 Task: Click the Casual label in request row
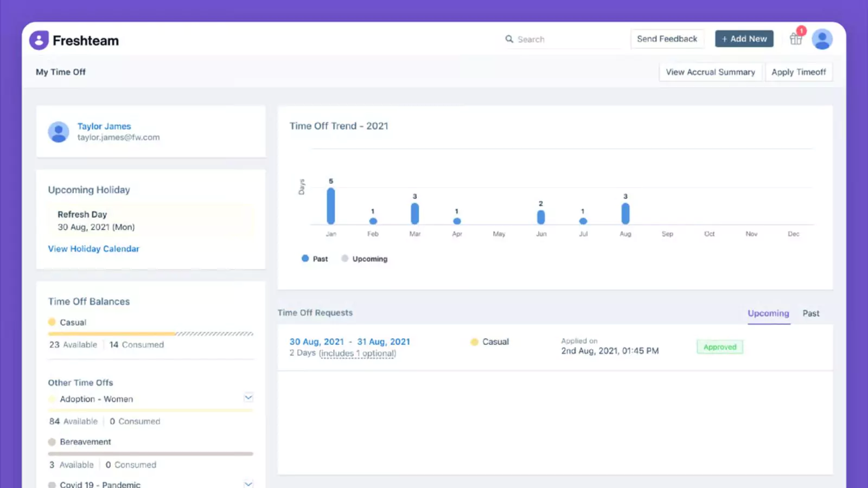coord(495,342)
